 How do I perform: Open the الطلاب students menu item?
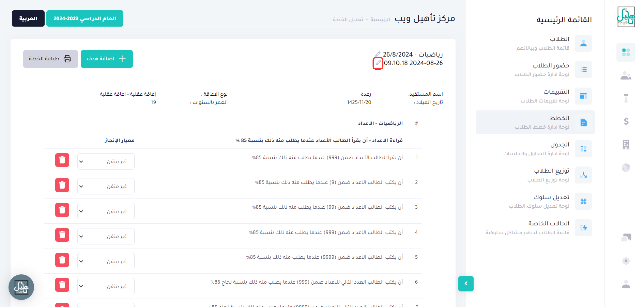[535, 43]
